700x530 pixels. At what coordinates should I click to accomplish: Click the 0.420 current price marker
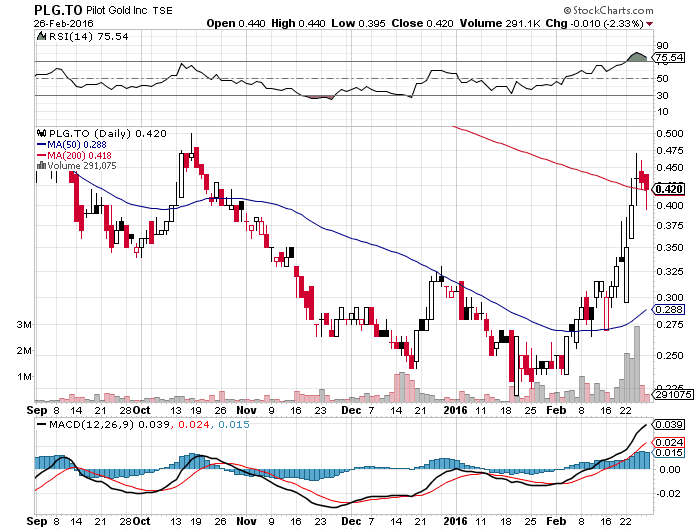[x=672, y=189]
